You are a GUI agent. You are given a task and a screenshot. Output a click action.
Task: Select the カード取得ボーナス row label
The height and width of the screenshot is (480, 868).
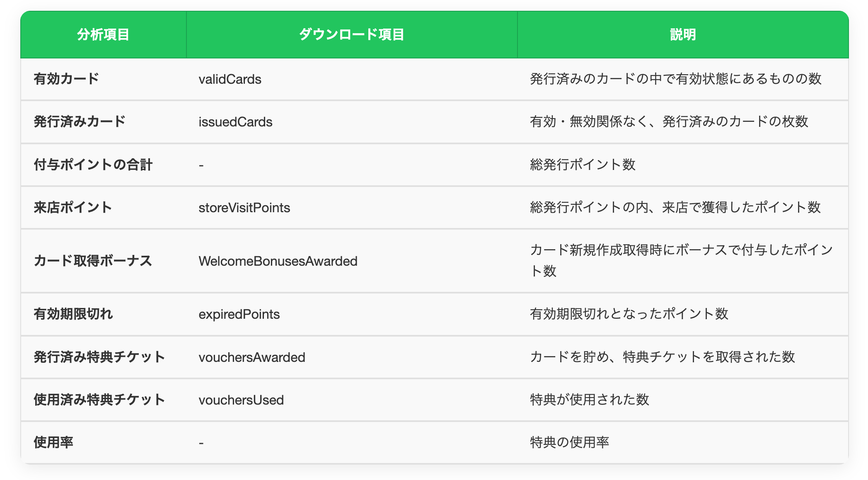tap(93, 261)
